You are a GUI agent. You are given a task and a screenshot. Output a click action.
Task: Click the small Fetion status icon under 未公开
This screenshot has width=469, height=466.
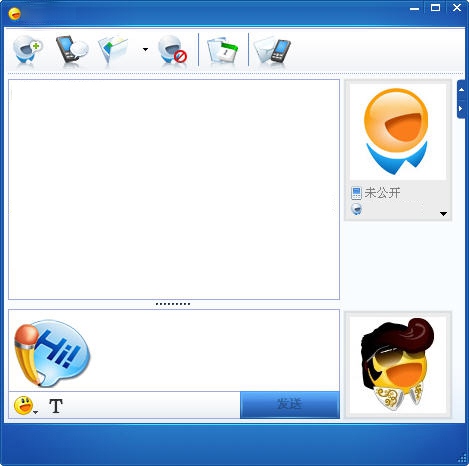point(356,209)
